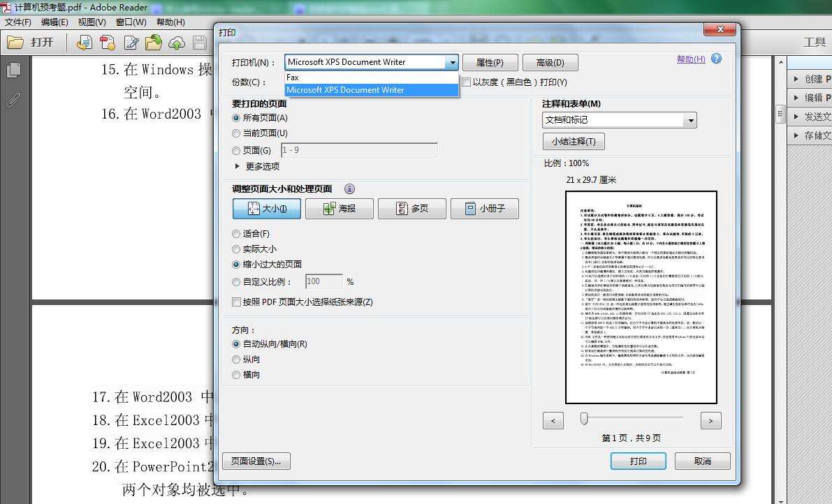
Task: Choose the 适合(F) fit radio option
Action: [x=236, y=234]
